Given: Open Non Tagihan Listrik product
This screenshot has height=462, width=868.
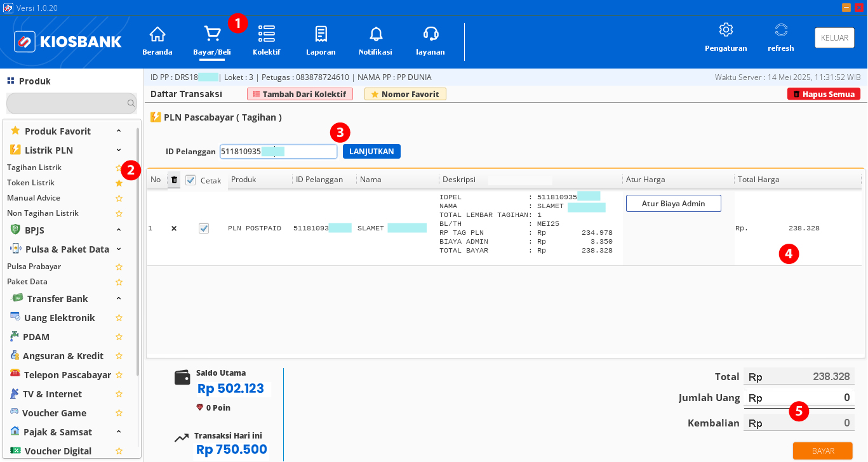Looking at the screenshot, I should pos(43,213).
